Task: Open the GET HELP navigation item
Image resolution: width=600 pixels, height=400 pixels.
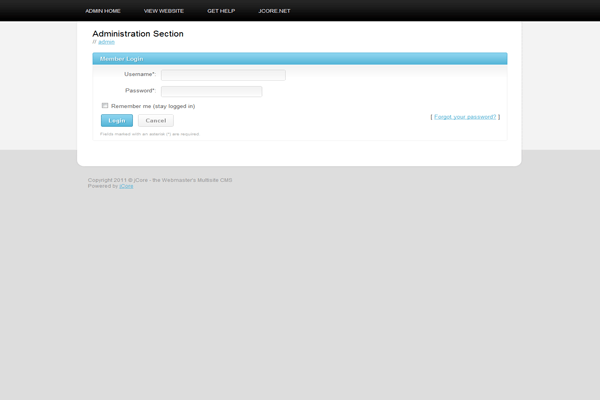Action: 220,10
